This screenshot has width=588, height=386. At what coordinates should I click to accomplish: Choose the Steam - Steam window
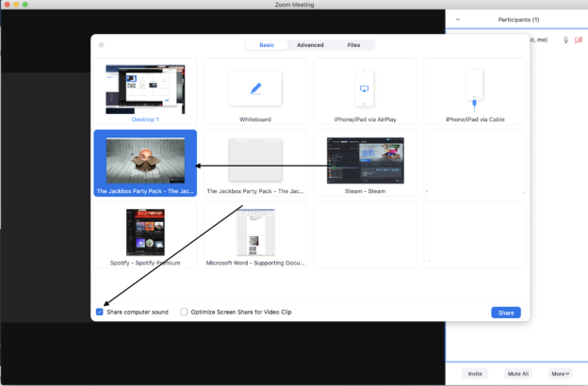[366, 163]
